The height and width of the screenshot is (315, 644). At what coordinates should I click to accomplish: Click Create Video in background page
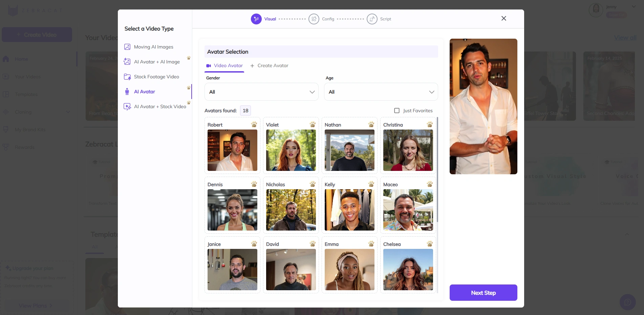[37, 35]
